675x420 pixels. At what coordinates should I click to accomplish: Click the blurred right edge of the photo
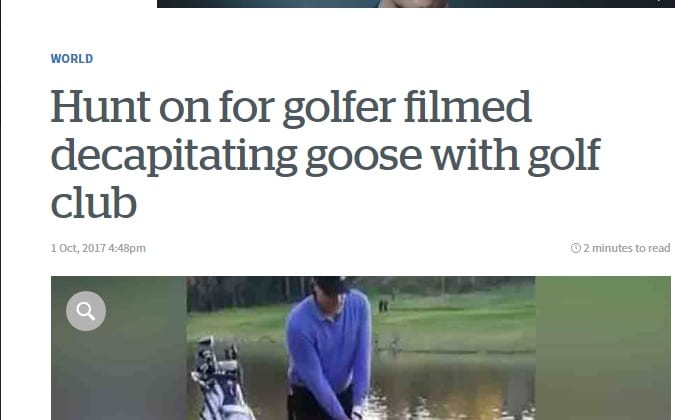pos(603,348)
